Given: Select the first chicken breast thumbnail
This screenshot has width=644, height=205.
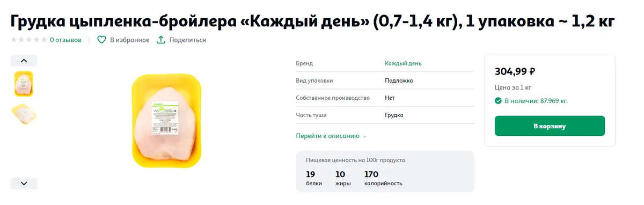Looking at the screenshot, I should point(24,84).
